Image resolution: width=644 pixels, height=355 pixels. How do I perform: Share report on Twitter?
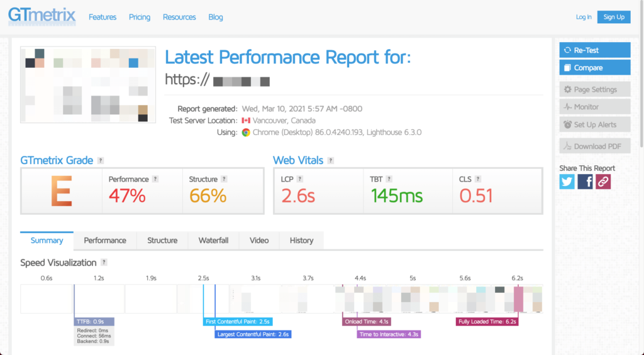[x=567, y=182]
